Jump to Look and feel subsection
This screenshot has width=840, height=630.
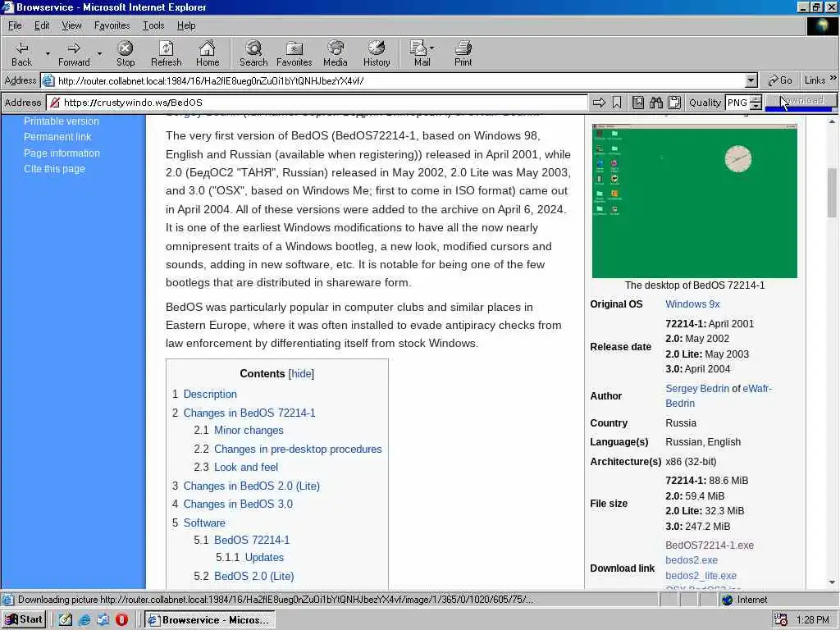[246, 467]
